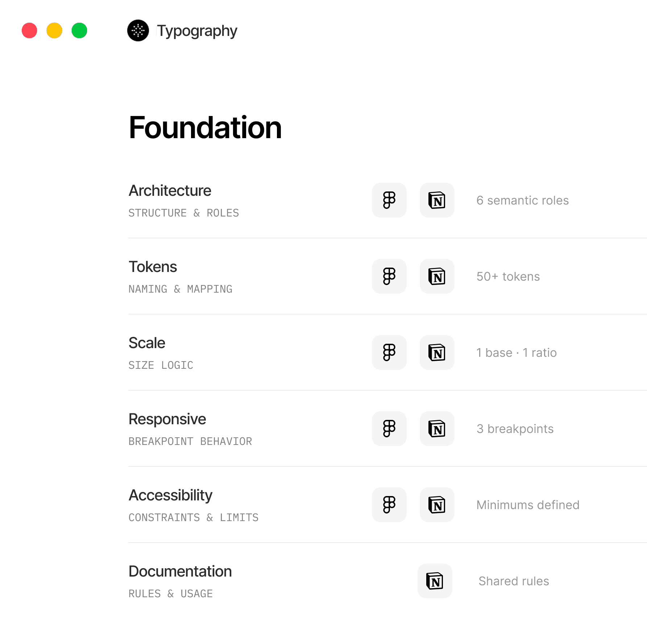Screen dimensions: 647x644
Task: Click the Figma icon in the Tokens row
Action: (389, 276)
